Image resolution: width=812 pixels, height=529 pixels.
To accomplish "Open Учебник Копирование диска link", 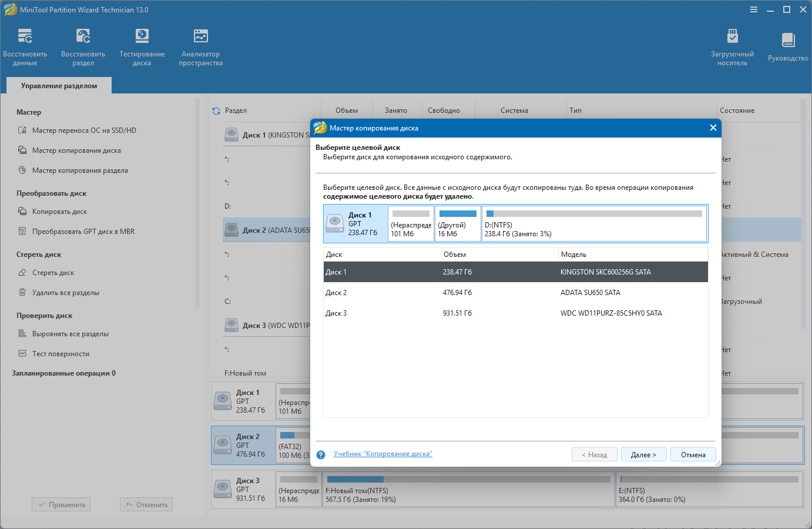I will click(x=382, y=454).
